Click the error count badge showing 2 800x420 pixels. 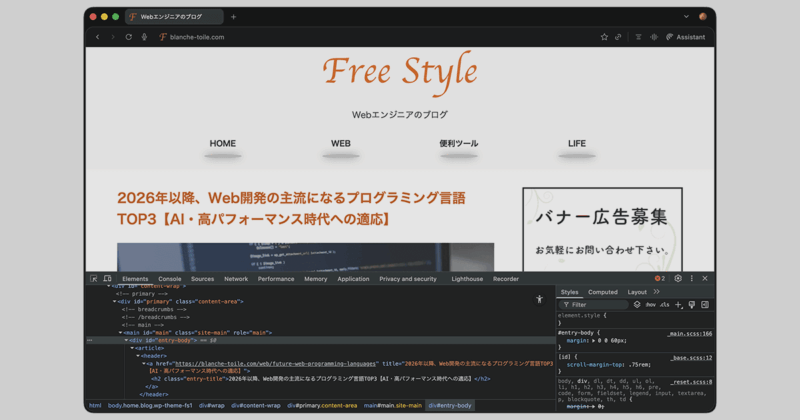pyautogui.click(x=660, y=279)
